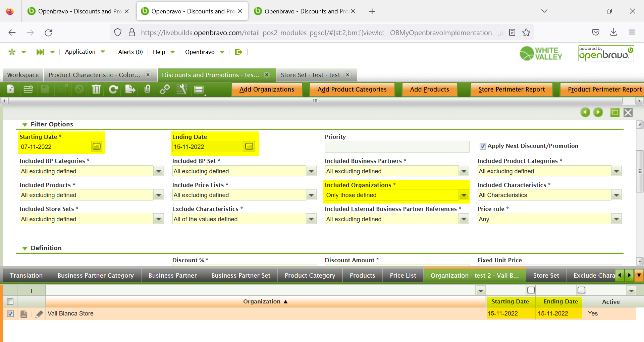Click the paperclip attachments icon
The height and width of the screenshot is (342, 644).
point(147,89)
